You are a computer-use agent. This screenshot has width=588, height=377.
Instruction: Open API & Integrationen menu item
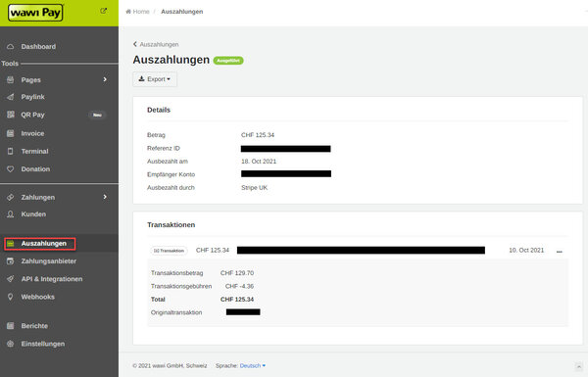[x=52, y=279]
